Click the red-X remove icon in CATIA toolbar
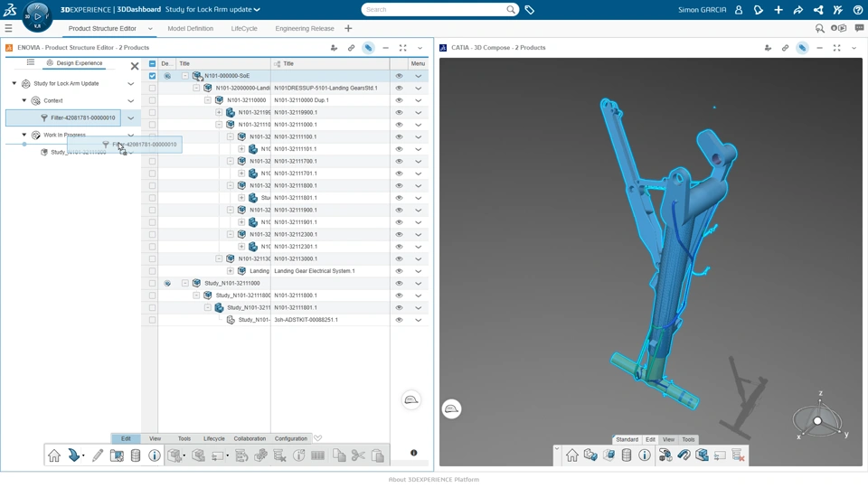Viewport: 868px width, 488px height. click(738, 455)
